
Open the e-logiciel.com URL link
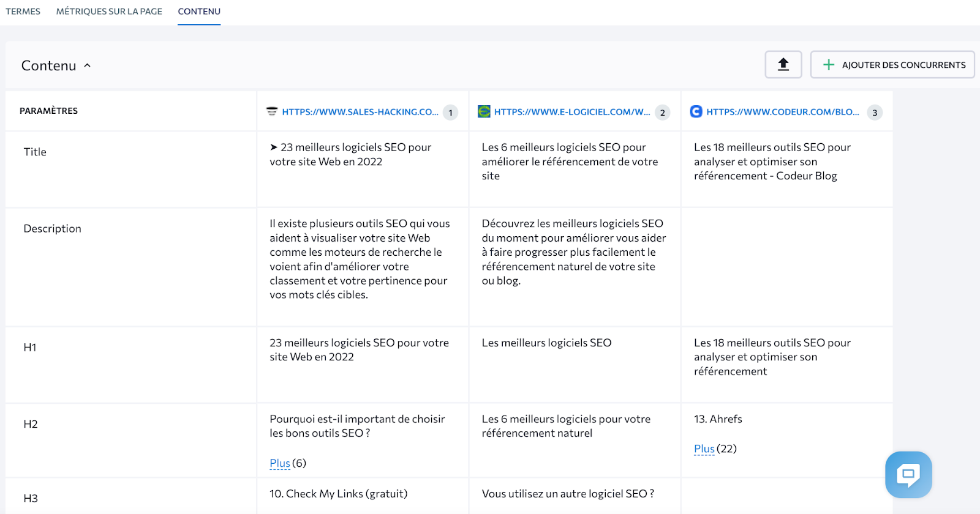572,112
